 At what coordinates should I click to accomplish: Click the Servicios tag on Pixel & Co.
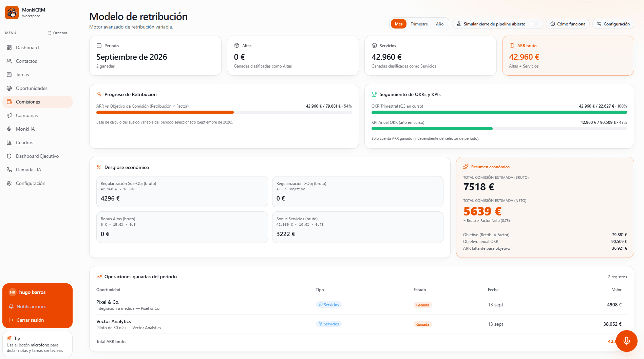pos(329,305)
